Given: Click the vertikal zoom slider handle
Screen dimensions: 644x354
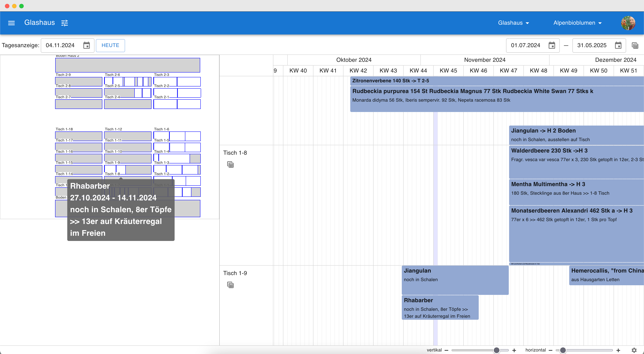Looking at the screenshot, I should [496, 350].
